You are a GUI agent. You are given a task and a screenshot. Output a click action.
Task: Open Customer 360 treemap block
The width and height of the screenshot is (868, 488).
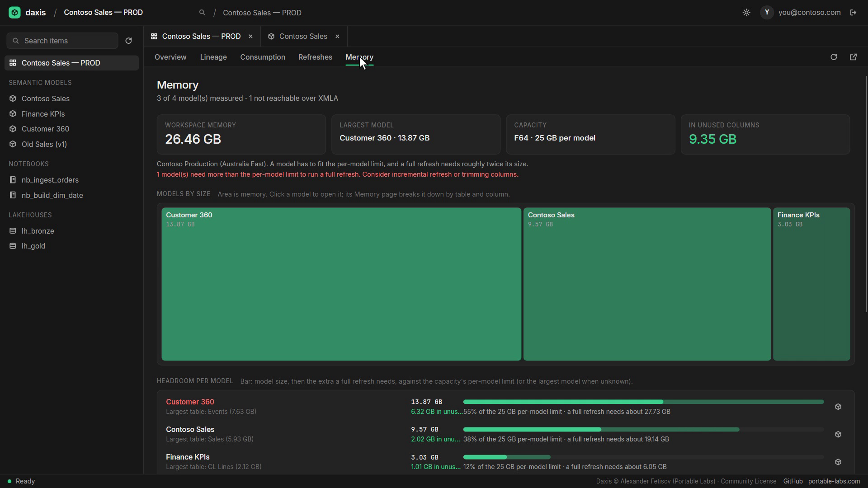point(341,284)
